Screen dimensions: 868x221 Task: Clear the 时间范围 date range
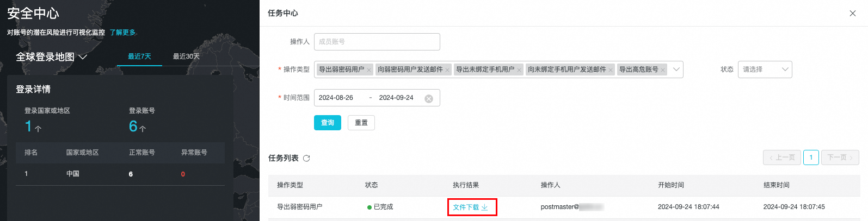coord(429,98)
